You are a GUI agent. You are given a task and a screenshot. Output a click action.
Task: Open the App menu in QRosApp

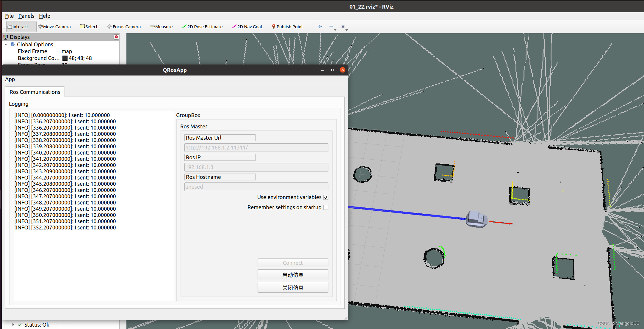pyautogui.click(x=10, y=79)
